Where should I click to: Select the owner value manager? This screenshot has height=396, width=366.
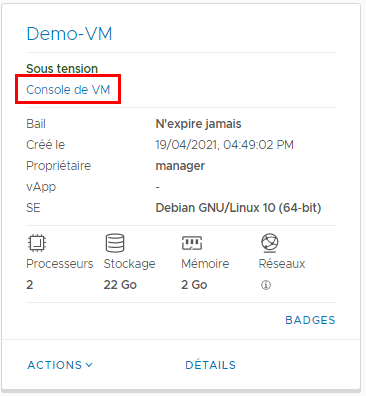click(180, 166)
